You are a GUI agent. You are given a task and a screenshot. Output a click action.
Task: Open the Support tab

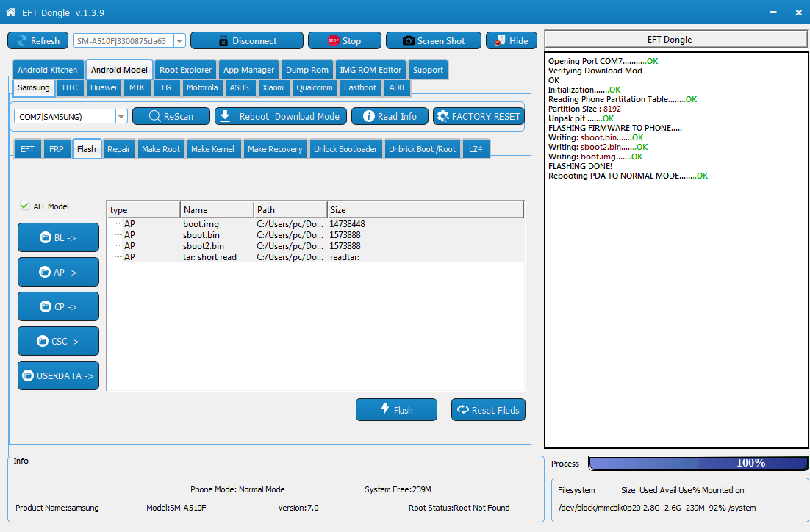pyautogui.click(x=429, y=70)
